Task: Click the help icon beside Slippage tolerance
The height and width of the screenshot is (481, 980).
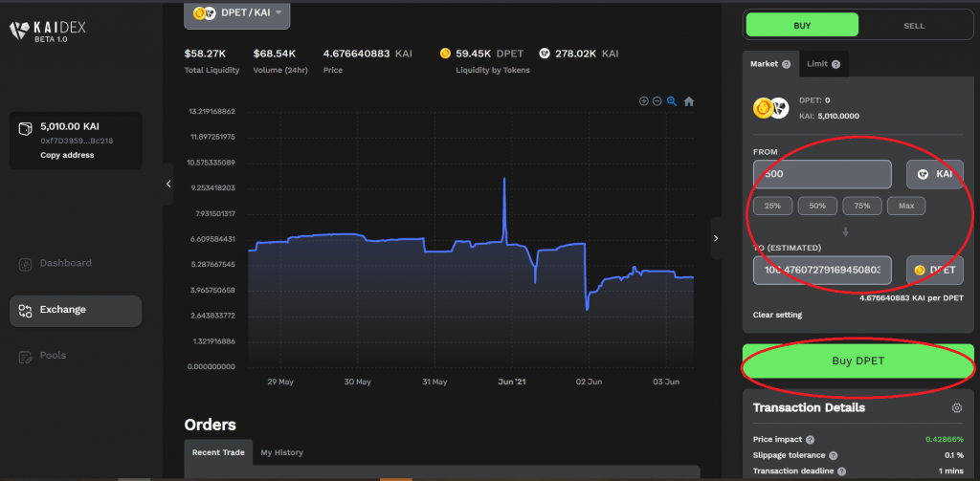Action: (834, 455)
